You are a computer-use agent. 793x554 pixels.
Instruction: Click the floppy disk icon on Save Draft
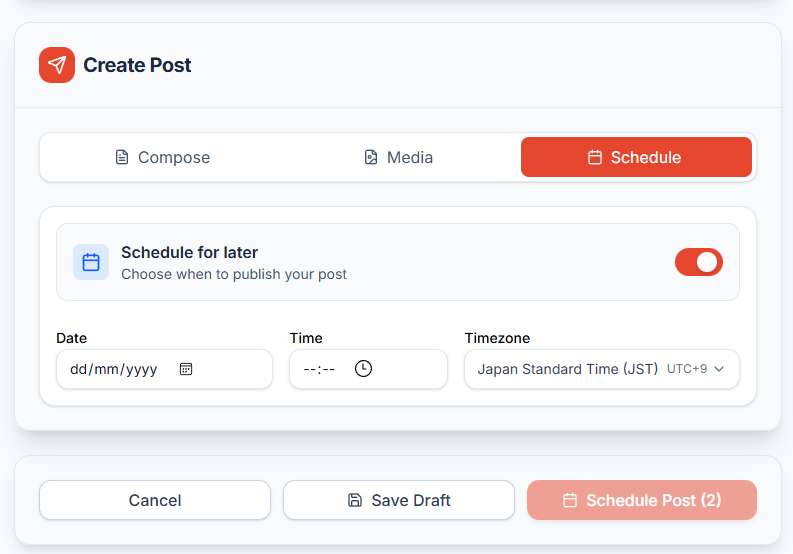point(355,500)
